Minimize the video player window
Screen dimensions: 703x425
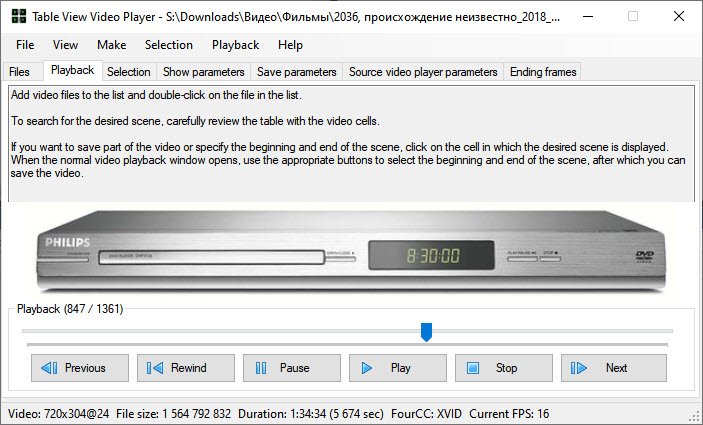pyautogui.click(x=588, y=17)
